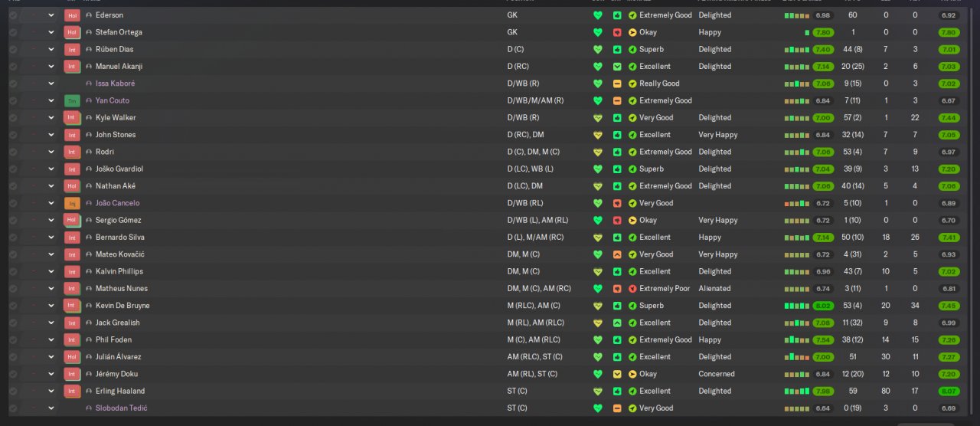Click Erling Haaland's Excellent morale icon
The width and height of the screenshot is (980, 426).
pyautogui.click(x=632, y=391)
